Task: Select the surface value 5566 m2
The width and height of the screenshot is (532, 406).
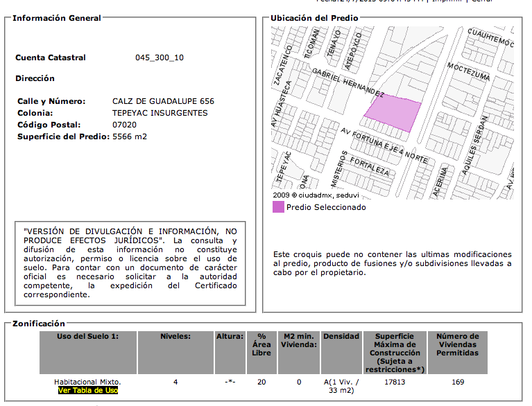Action: [x=130, y=136]
